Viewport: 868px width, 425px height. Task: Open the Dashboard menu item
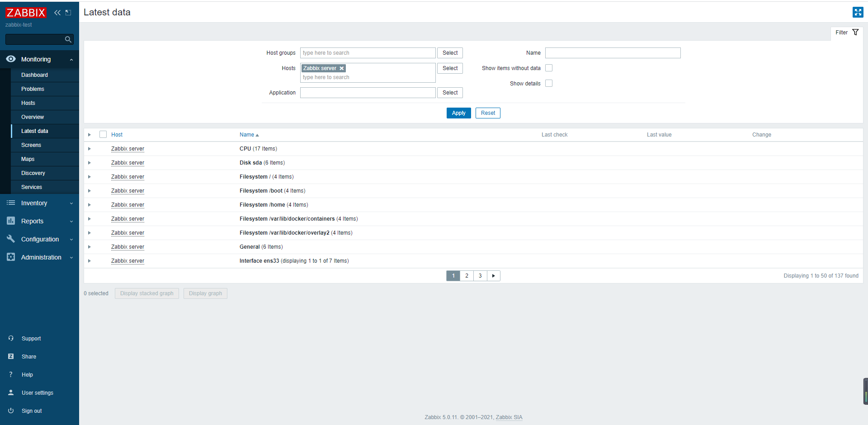coord(45,75)
